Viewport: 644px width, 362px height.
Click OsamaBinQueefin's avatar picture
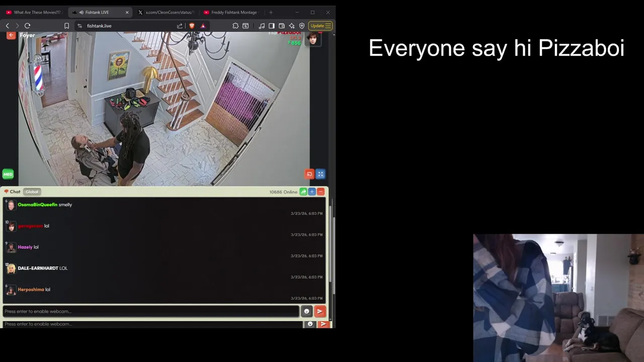[11, 205]
